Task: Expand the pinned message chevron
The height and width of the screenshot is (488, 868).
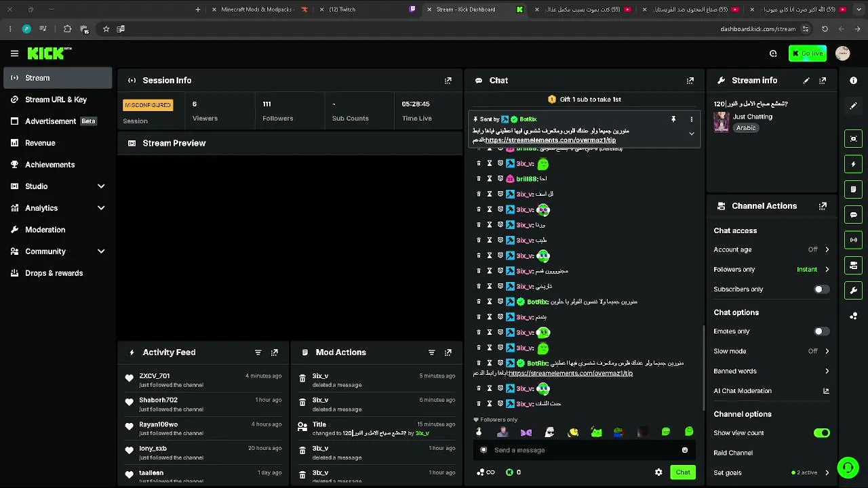Action: 692,134
